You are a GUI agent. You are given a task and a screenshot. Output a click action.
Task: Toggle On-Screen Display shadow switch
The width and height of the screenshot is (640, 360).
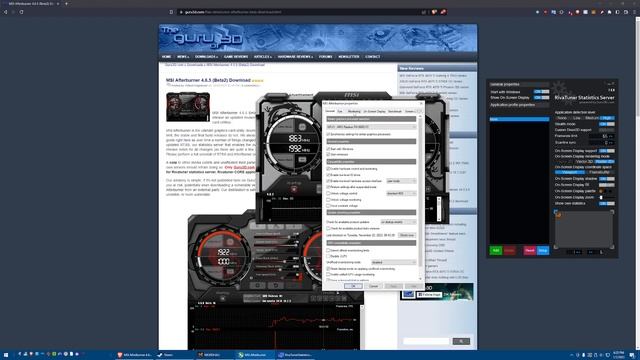pos(607,179)
